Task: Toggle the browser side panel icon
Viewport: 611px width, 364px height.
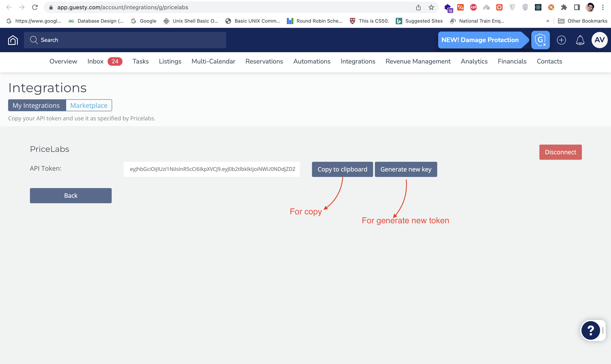Action: pyautogui.click(x=577, y=7)
